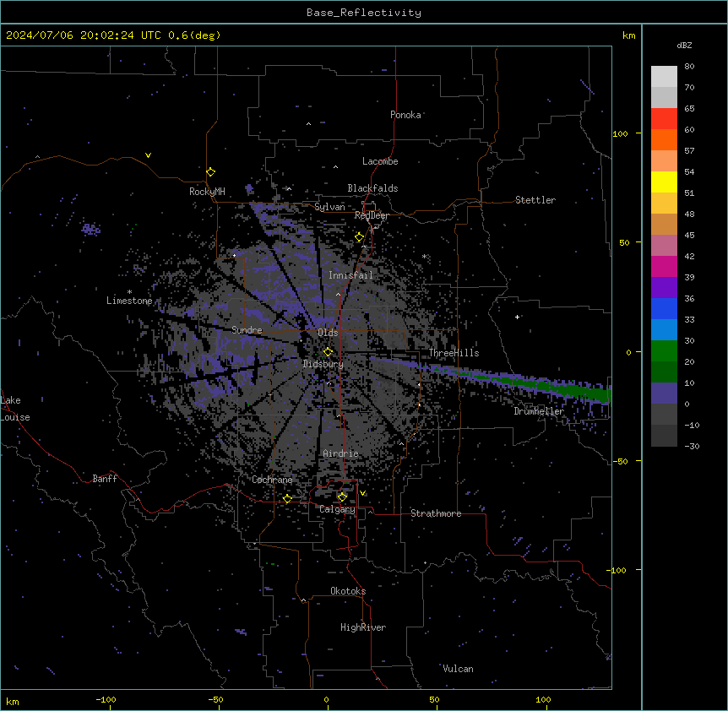Pick the dark orange 57-60 dBZ legend swatch
Viewport: 728px width, 711px height.
pyautogui.click(x=664, y=139)
